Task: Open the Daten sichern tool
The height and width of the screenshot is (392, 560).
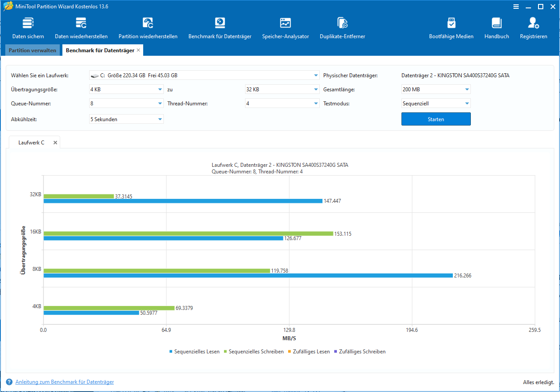Action: [28, 29]
